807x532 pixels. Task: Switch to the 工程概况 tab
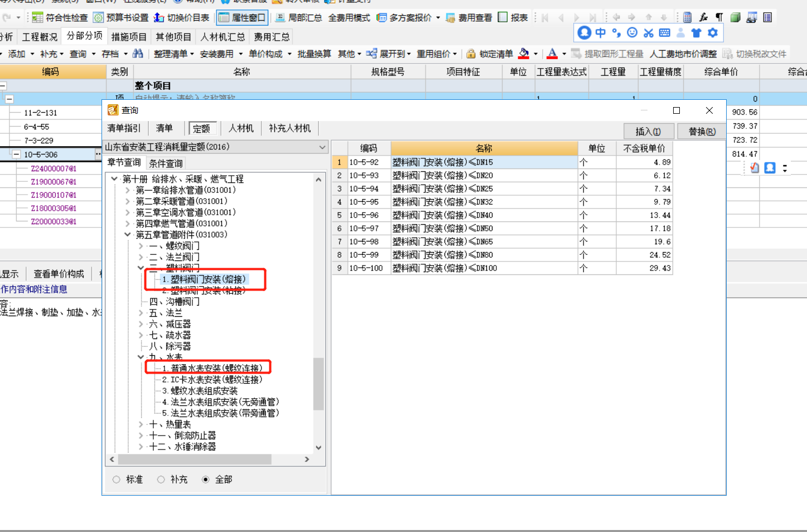(40, 37)
